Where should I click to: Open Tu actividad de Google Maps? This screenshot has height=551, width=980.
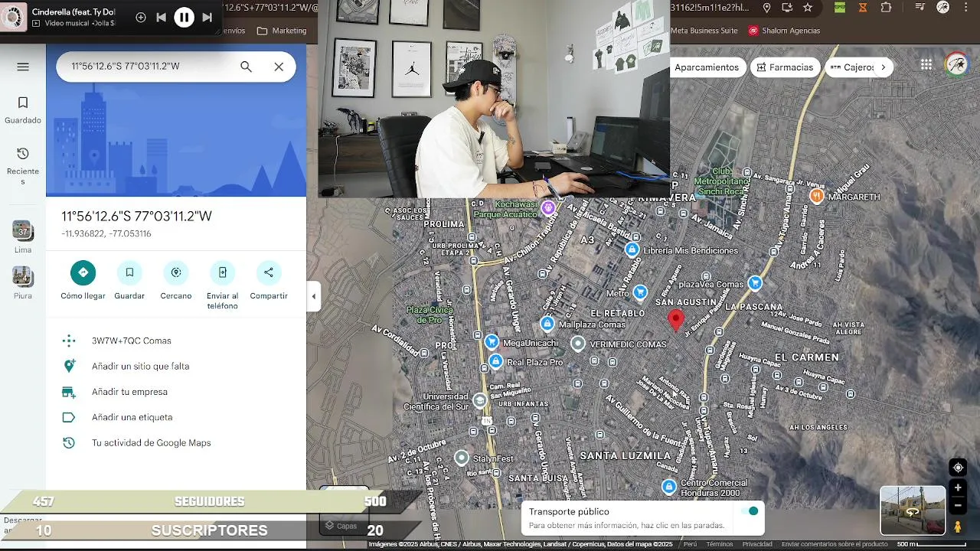(x=176, y=442)
